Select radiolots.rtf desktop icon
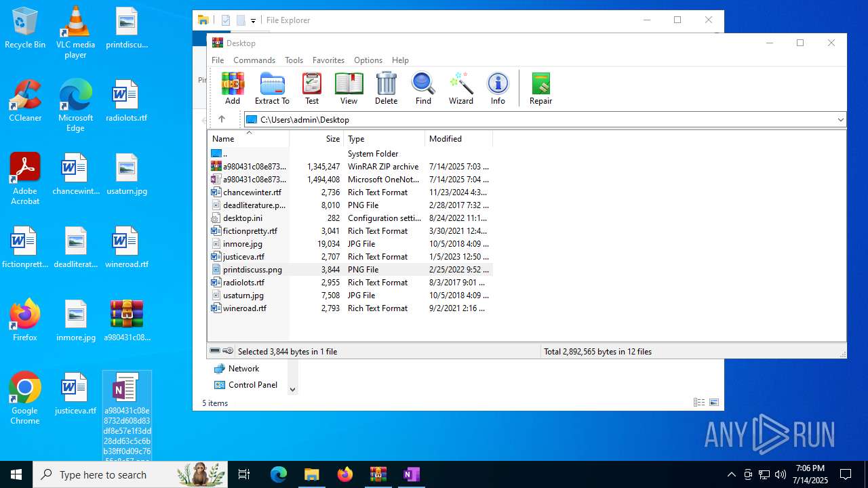The image size is (868, 488). (127, 101)
